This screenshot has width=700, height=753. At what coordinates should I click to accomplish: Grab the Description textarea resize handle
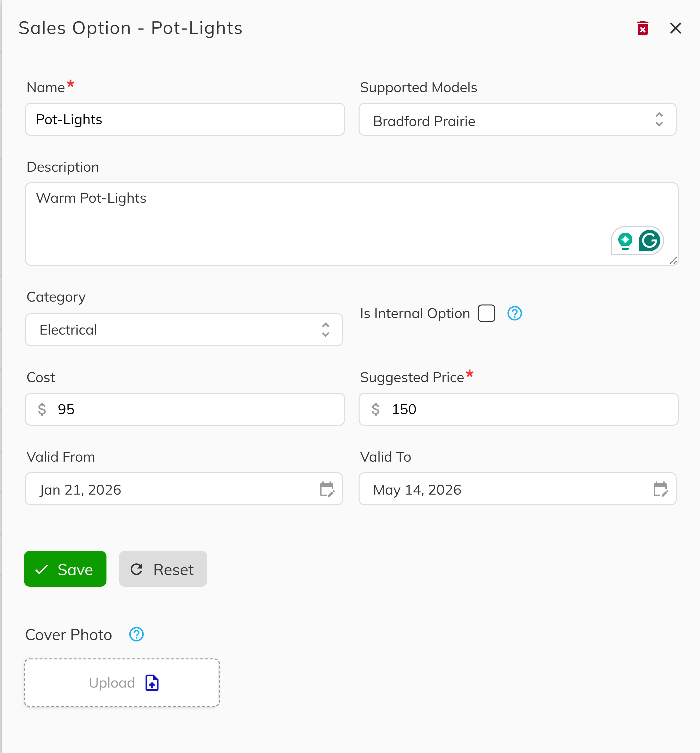coord(673,261)
